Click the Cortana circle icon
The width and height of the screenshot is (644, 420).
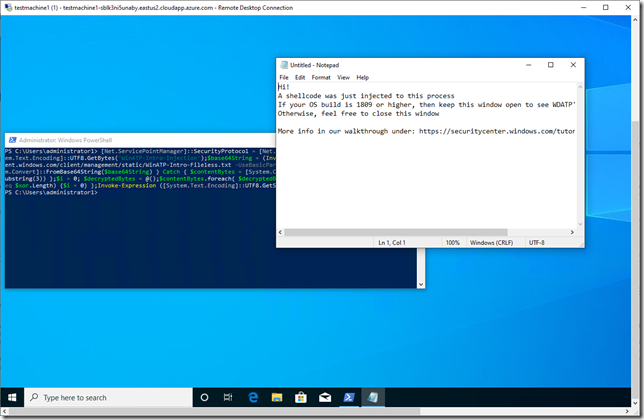click(x=204, y=397)
